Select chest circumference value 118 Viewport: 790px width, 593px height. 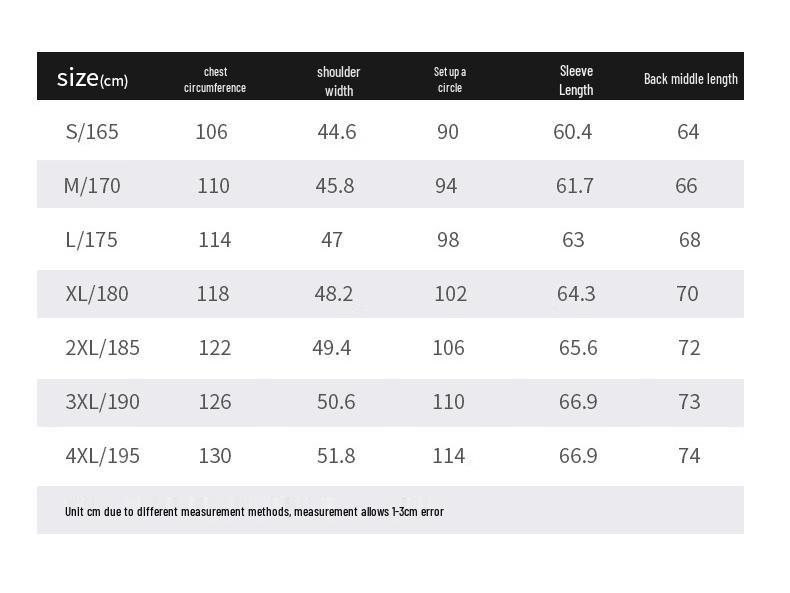click(x=213, y=294)
